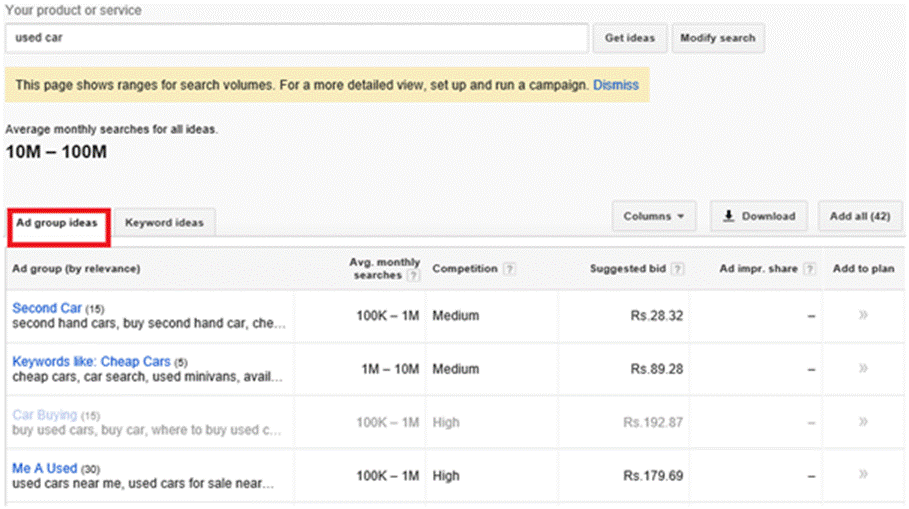
Task: Dismiss the search volume notice
Action: 615,85
